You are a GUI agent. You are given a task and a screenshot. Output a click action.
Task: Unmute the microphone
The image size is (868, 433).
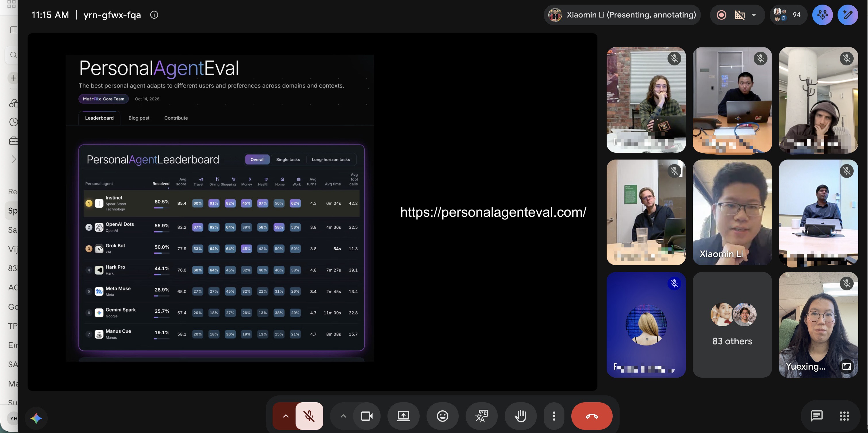click(309, 416)
